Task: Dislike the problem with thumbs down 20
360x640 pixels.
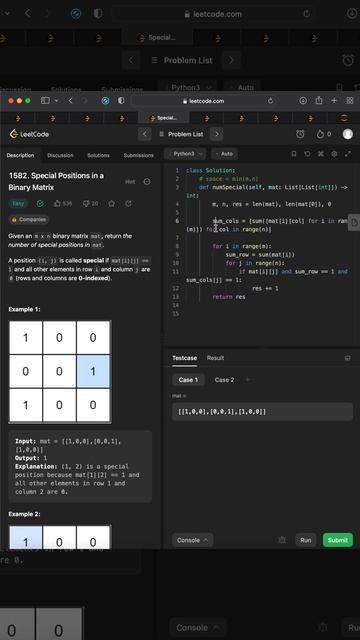Action: point(90,203)
